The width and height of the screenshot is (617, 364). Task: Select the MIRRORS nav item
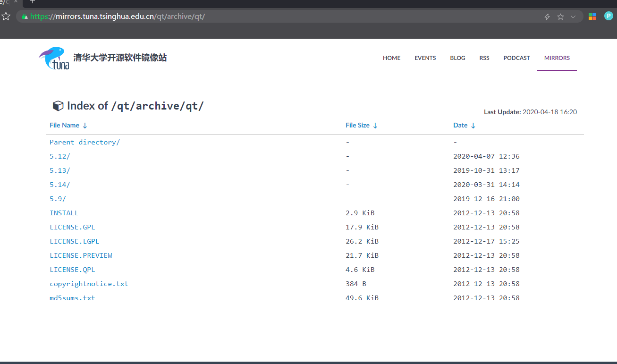(x=557, y=58)
